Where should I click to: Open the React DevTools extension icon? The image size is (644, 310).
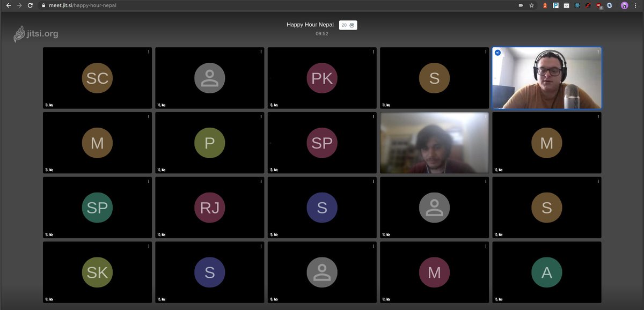pyautogui.click(x=577, y=5)
